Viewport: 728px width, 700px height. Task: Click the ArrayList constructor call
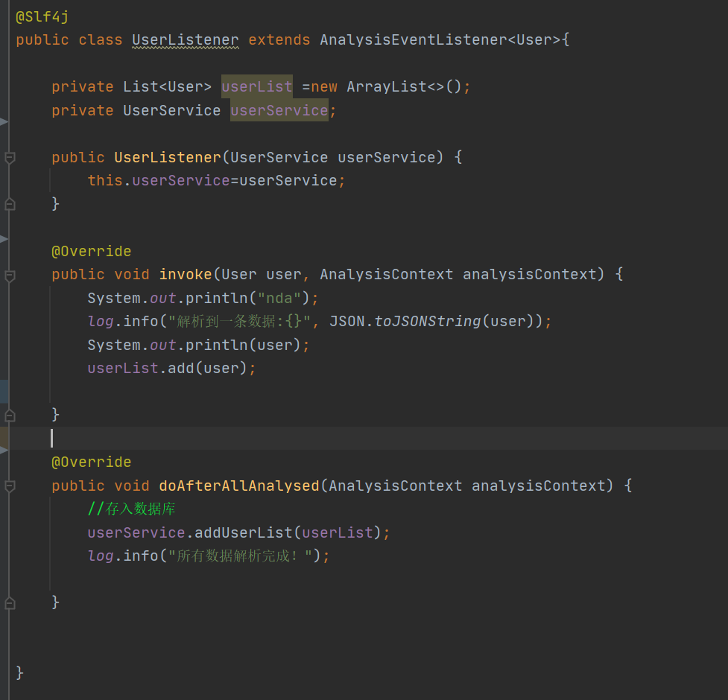click(387, 86)
